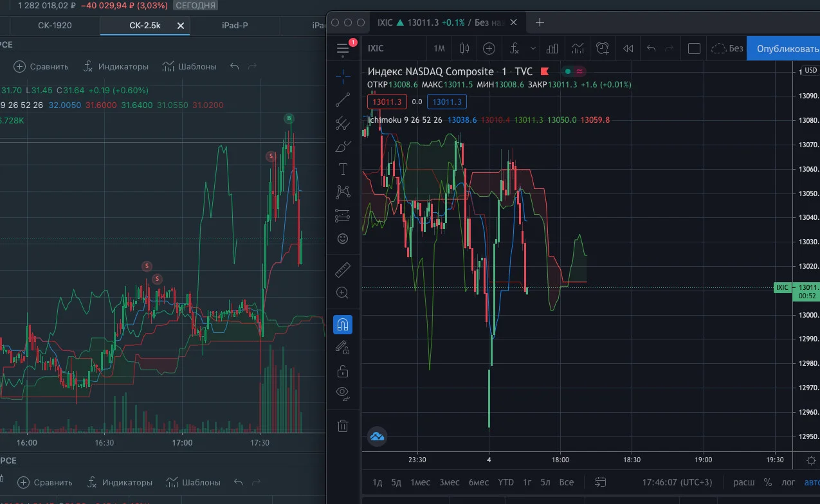The width and height of the screenshot is (820, 504).
Task: Click the red 13011.3 sell price box
Action: tap(387, 102)
